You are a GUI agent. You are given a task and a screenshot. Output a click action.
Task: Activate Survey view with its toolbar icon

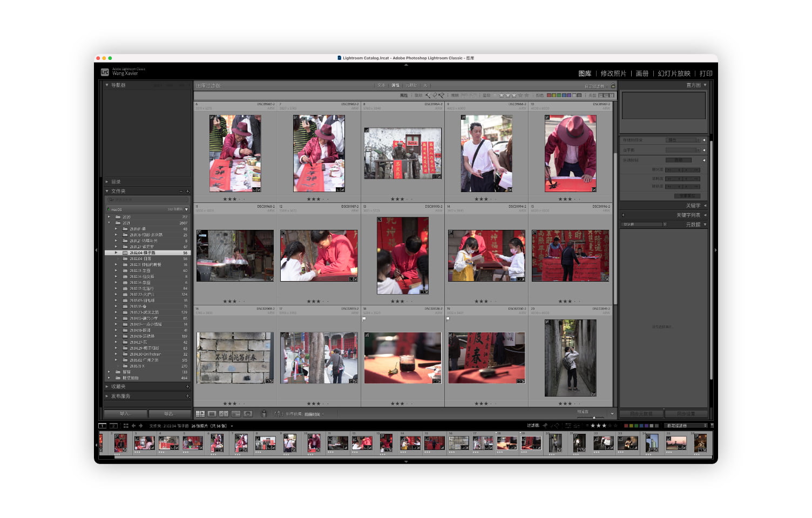point(236,413)
